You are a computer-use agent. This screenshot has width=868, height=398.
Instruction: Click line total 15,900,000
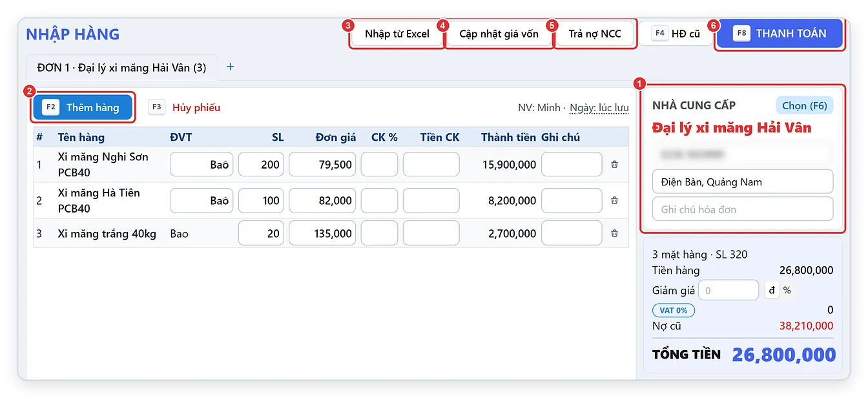509,165
